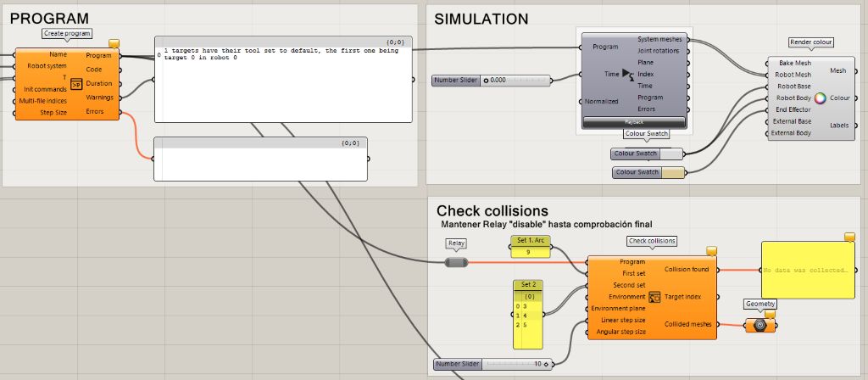The height and width of the screenshot is (380, 868).
Task: Click the Robot Base input
Action: click(x=793, y=87)
